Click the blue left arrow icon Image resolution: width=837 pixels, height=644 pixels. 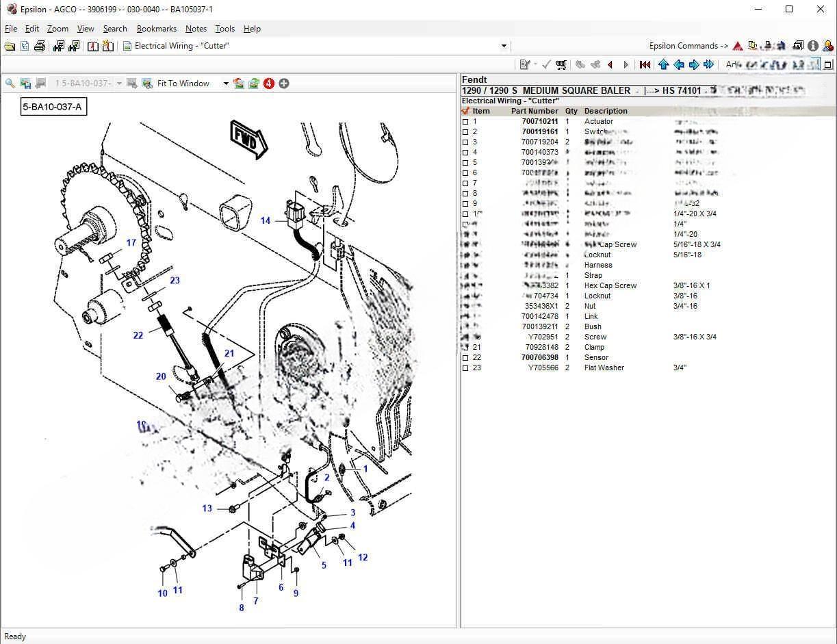point(679,64)
